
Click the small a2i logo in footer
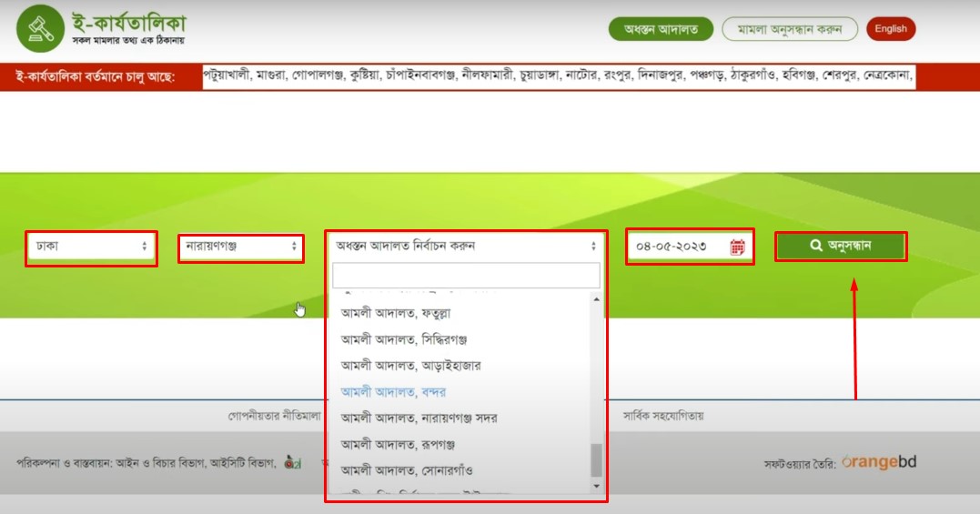click(292, 462)
